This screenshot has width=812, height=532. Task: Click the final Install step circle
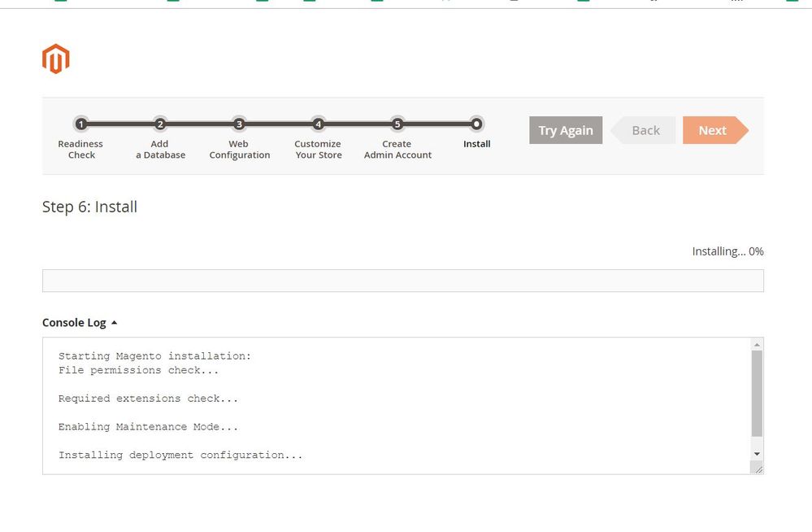tap(477, 124)
